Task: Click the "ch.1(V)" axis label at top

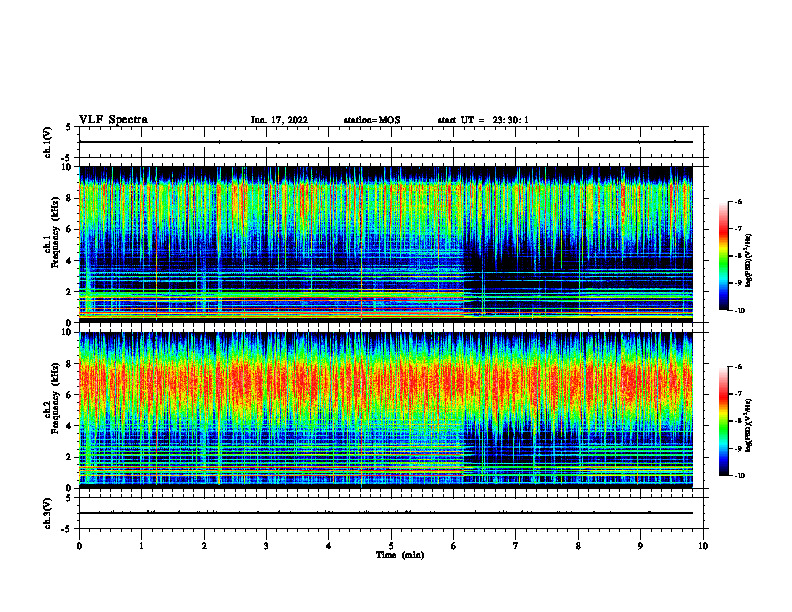Action: [48, 142]
